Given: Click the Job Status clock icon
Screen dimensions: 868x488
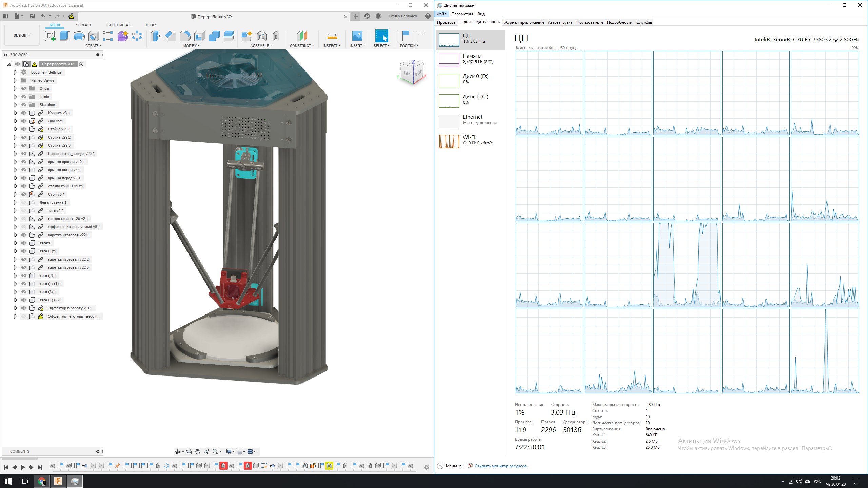Looking at the screenshot, I should click(378, 16).
